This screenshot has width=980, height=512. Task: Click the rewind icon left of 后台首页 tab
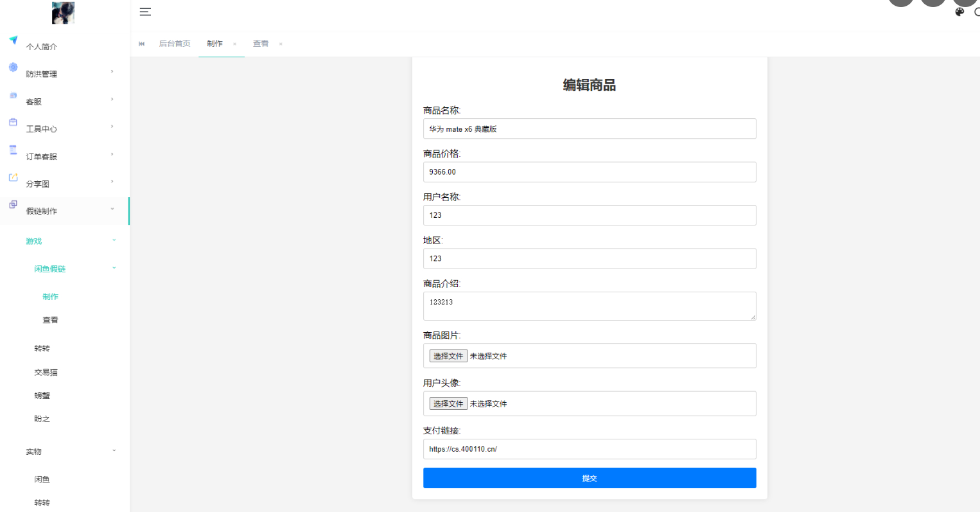click(x=142, y=44)
